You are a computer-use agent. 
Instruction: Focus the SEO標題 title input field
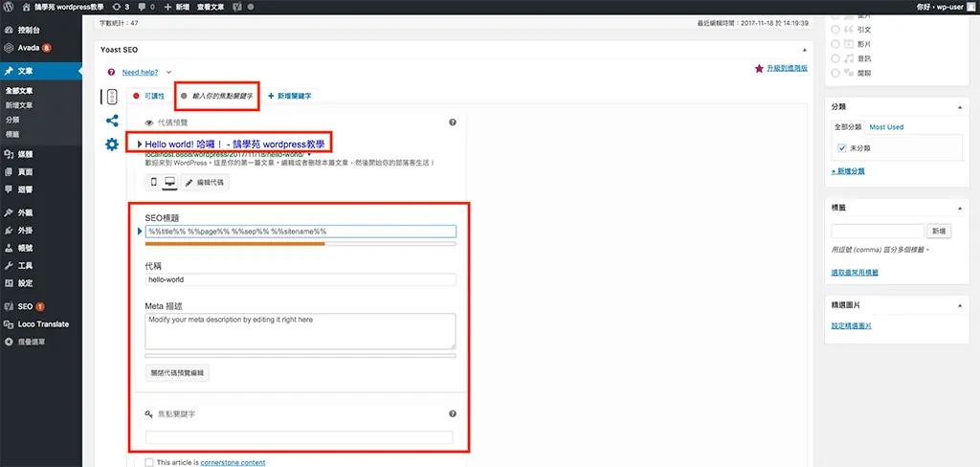(x=300, y=232)
